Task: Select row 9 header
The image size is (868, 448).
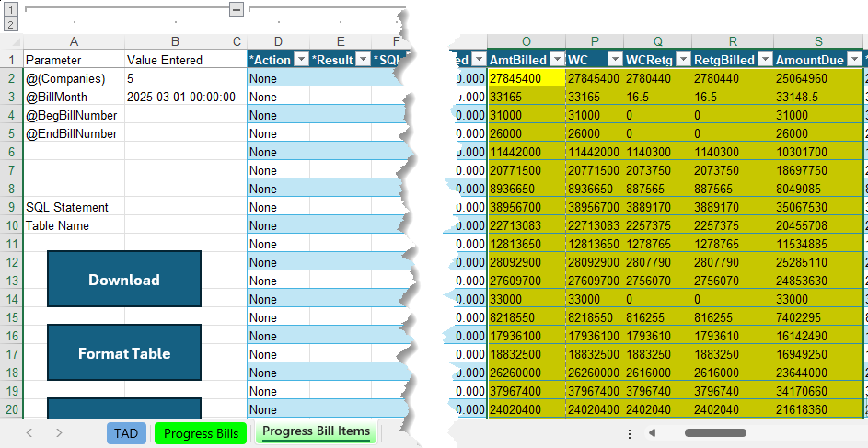Action: coord(12,207)
